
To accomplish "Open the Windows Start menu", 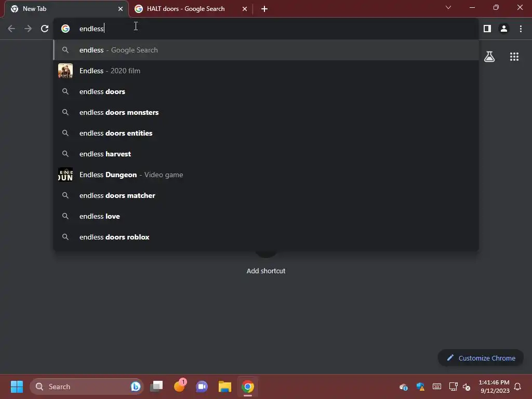I will click(x=17, y=387).
